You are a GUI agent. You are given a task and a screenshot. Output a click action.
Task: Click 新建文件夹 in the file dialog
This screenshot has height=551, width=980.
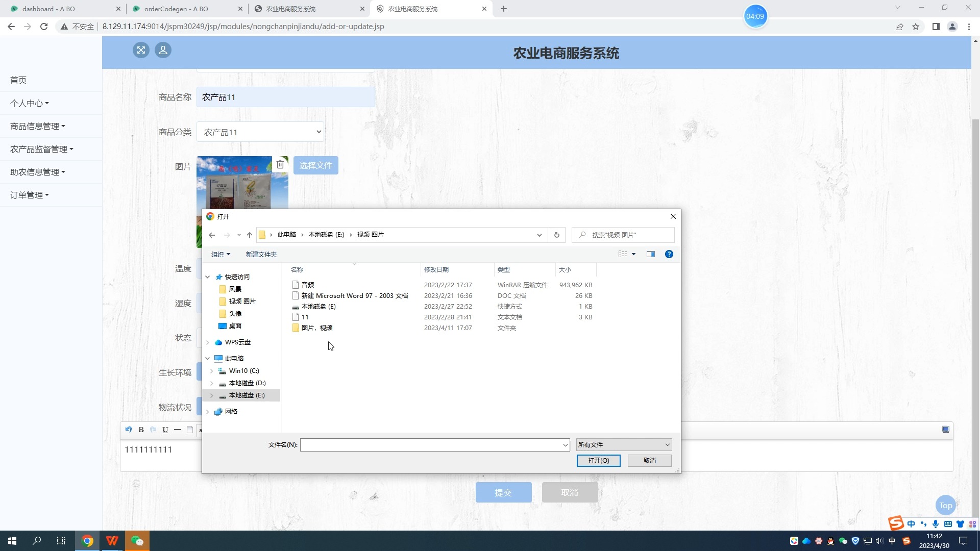tap(261, 254)
